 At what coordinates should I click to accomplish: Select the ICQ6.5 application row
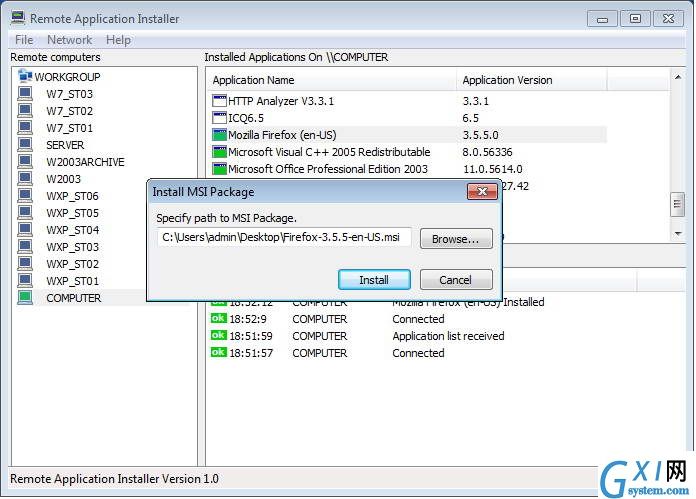(x=408, y=118)
